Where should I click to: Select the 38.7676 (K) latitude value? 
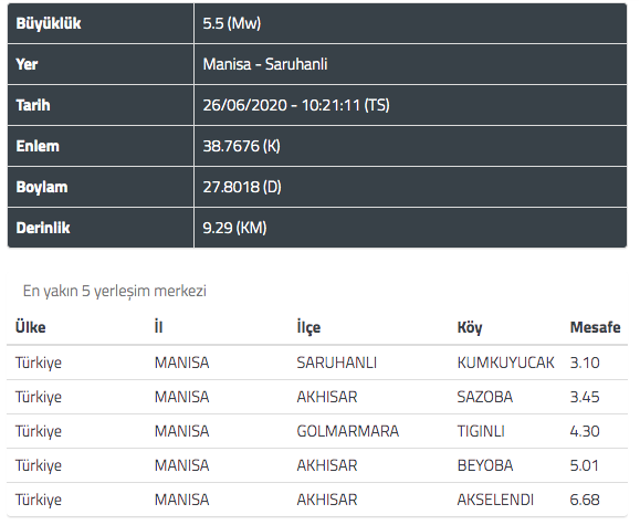click(x=240, y=146)
